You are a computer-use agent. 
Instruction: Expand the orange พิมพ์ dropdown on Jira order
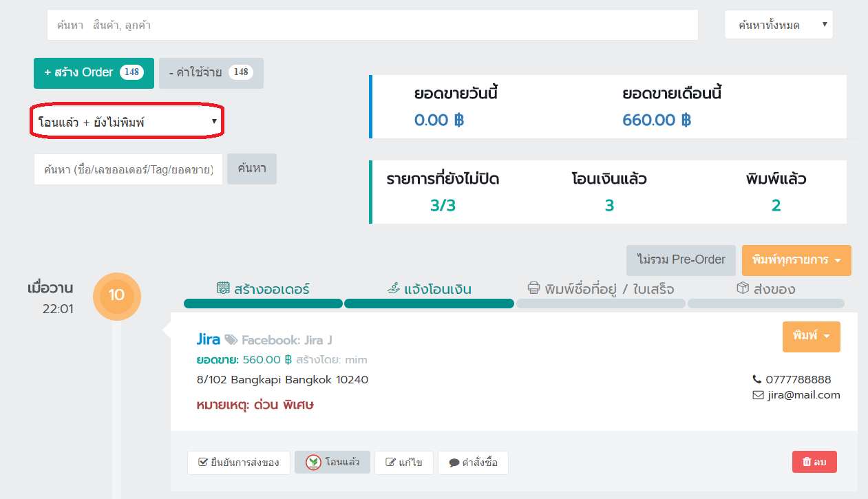pos(811,337)
